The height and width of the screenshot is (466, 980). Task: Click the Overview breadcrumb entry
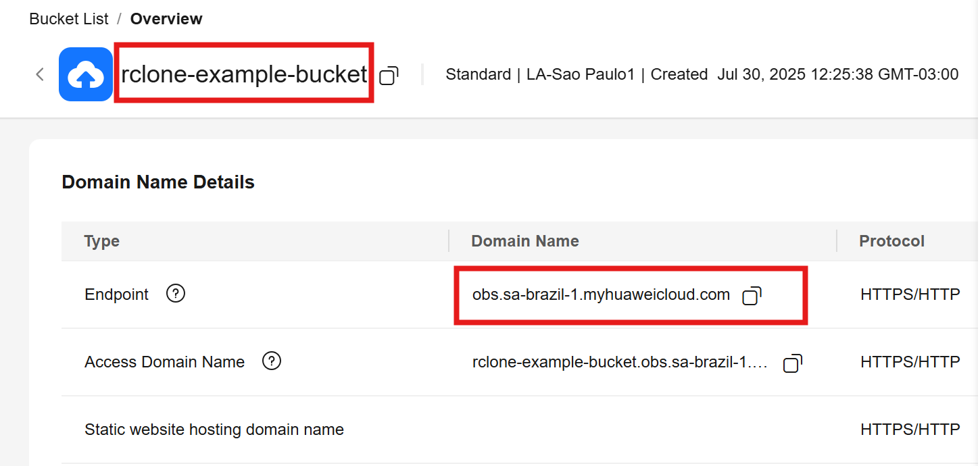(166, 18)
